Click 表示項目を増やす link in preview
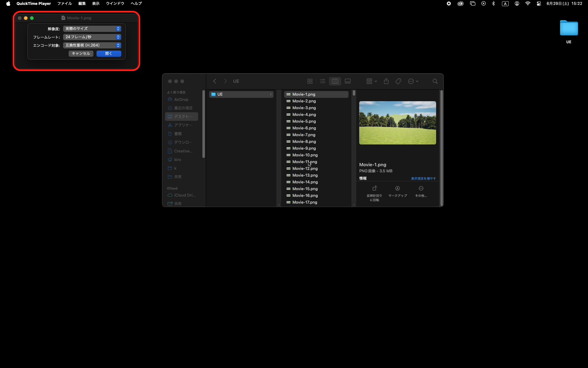 click(x=423, y=178)
